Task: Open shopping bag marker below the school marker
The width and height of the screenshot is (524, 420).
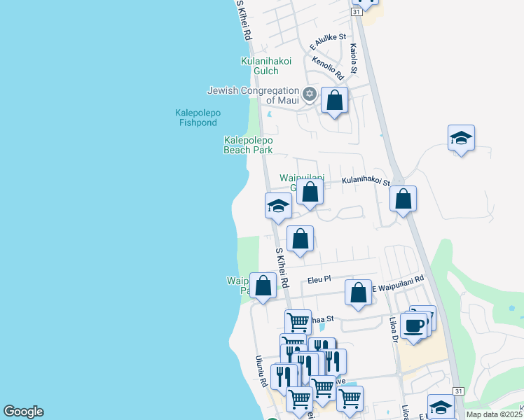Action: point(300,241)
